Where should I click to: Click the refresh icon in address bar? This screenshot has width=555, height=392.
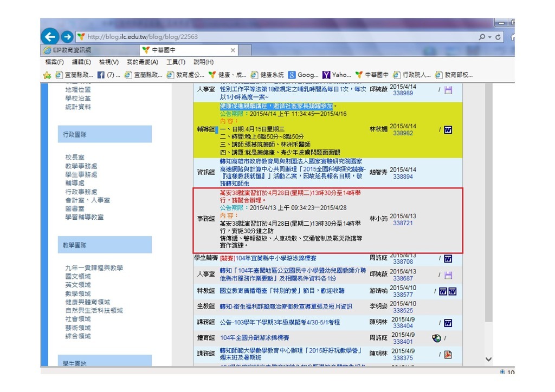(x=498, y=37)
